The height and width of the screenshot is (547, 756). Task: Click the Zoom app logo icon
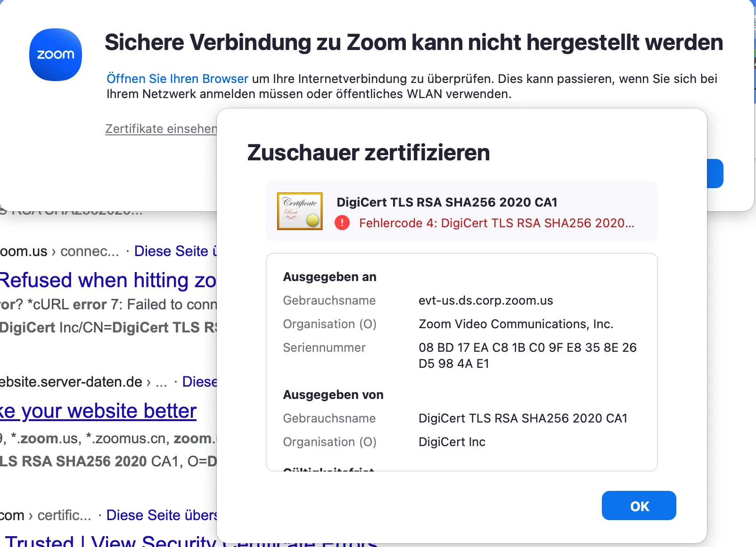56,55
